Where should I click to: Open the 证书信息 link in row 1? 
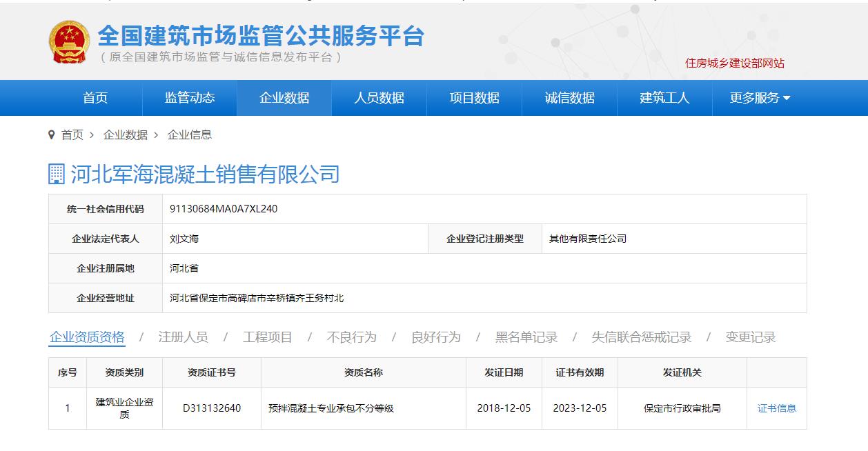pos(777,408)
